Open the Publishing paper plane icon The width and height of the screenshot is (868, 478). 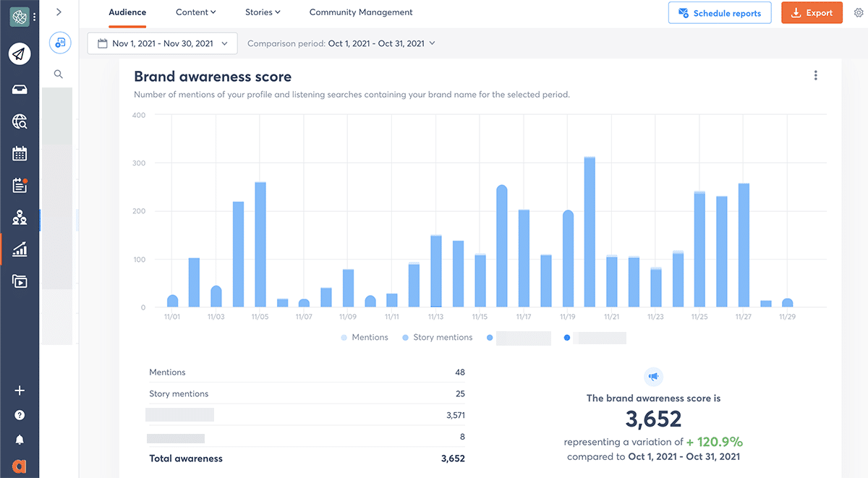coord(20,54)
